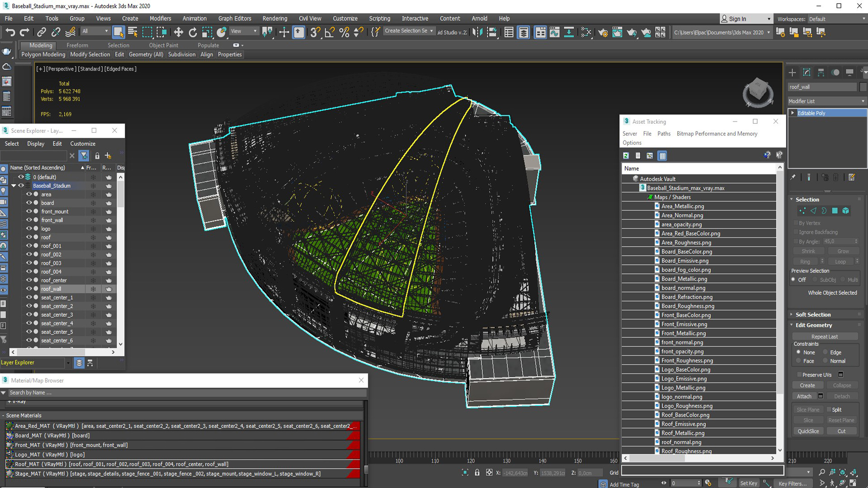
Task: Activate the Rotate tool
Action: tap(193, 32)
